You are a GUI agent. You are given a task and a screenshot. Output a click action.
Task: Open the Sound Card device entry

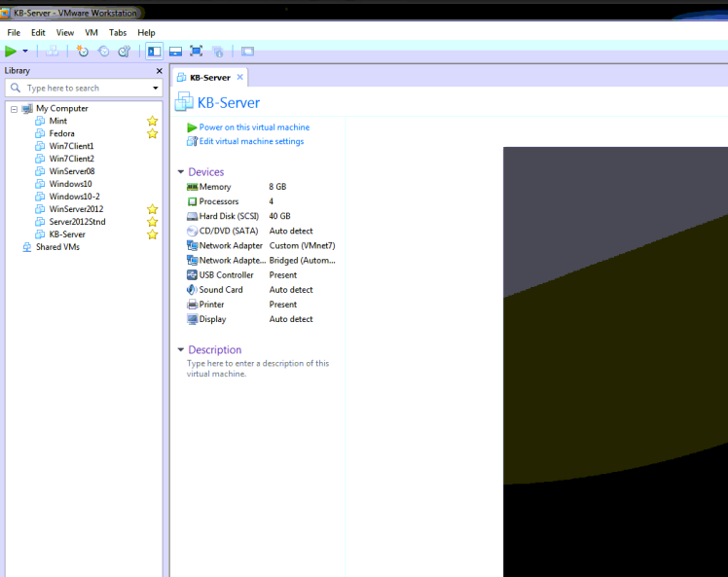click(221, 290)
